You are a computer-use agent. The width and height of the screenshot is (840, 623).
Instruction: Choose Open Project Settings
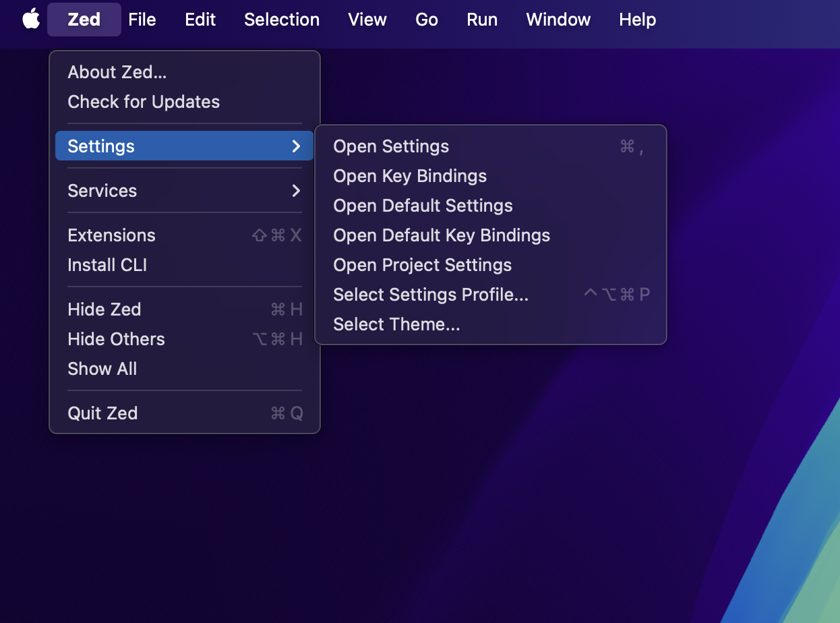coord(422,265)
